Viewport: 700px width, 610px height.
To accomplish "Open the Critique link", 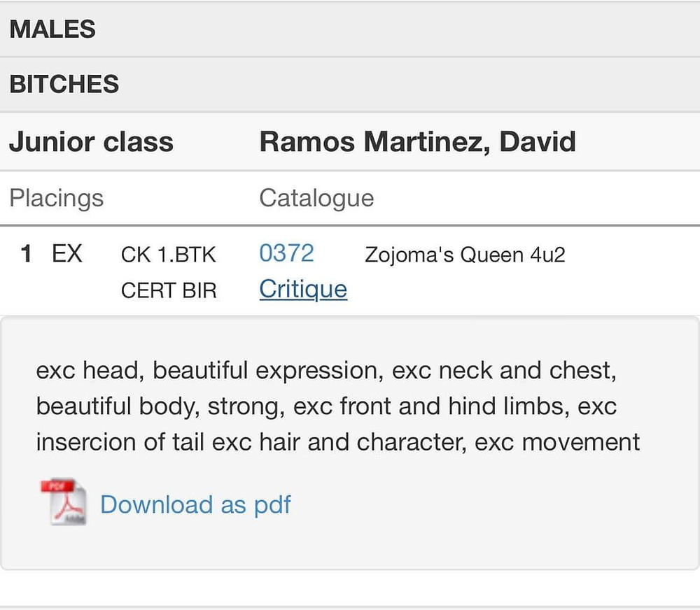I will click(x=303, y=289).
